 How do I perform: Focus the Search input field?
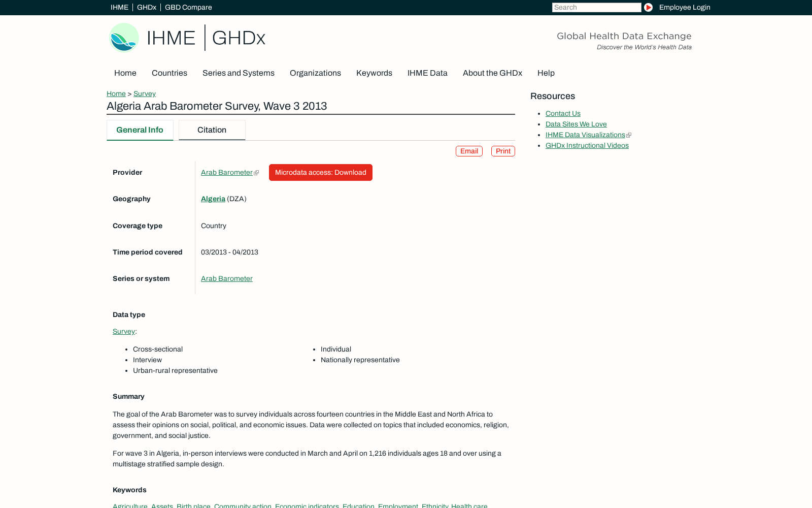596,7
